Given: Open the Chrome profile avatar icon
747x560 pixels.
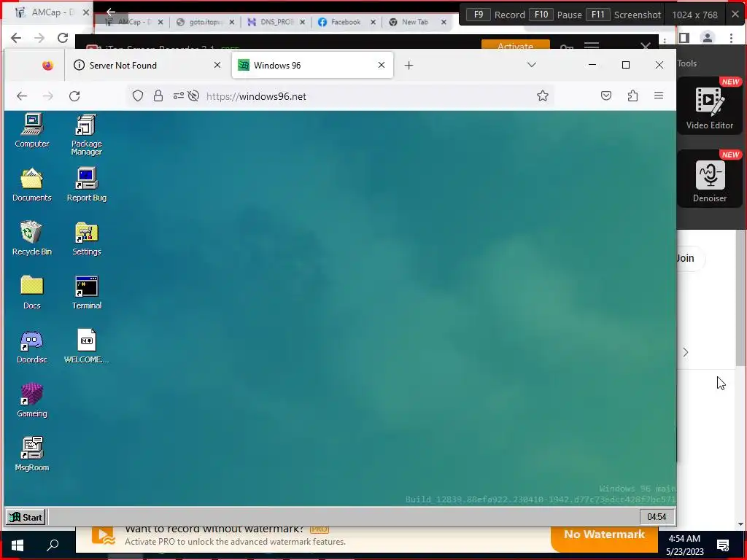Looking at the screenshot, I should [708, 38].
